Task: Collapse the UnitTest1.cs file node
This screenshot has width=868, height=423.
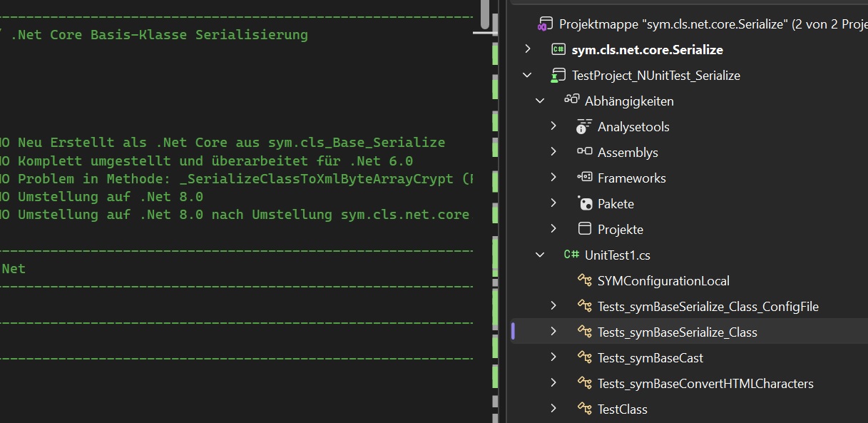Action: point(540,255)
